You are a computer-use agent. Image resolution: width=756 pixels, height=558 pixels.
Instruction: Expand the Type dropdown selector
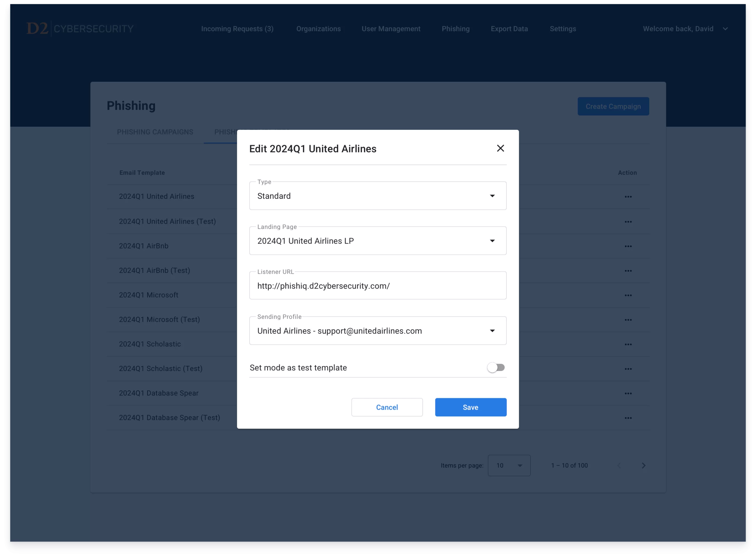pos(493,196)
